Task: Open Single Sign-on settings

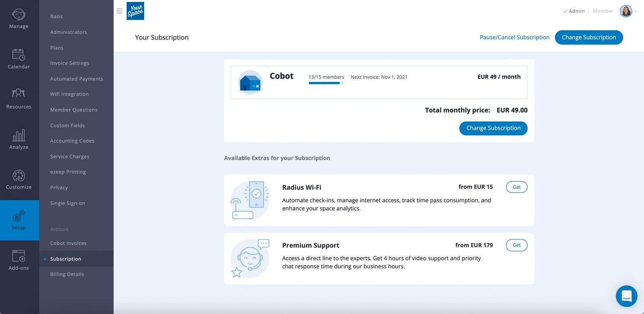Action: point(68,204)
